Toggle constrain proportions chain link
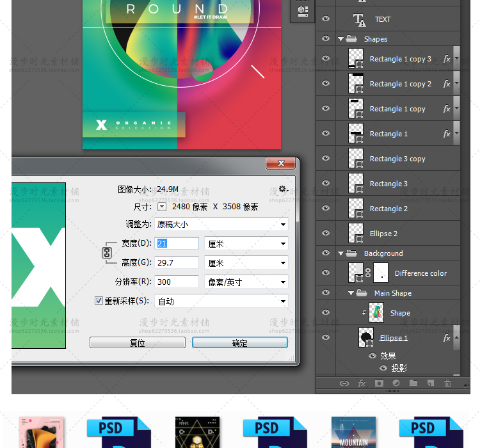Image resolution: width=480 pixels, height=448 pixels. pyautogui.click(x=108, y=253)
